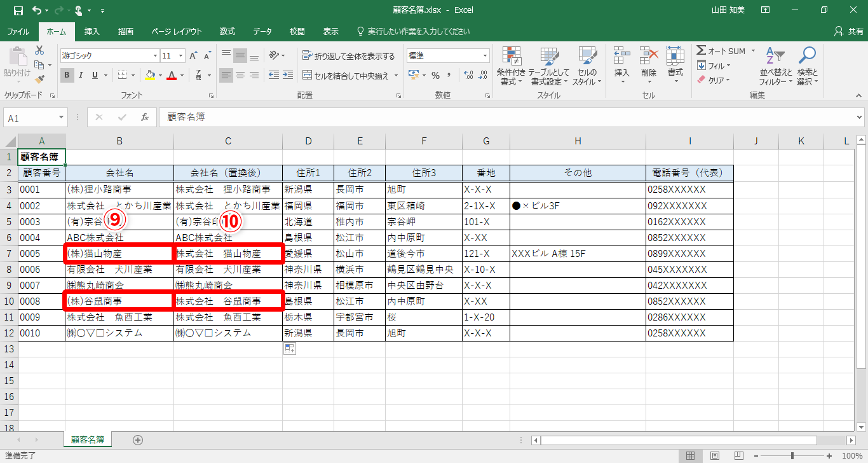Increase the cell indent
868x463 pixels.
coord(289,75)
